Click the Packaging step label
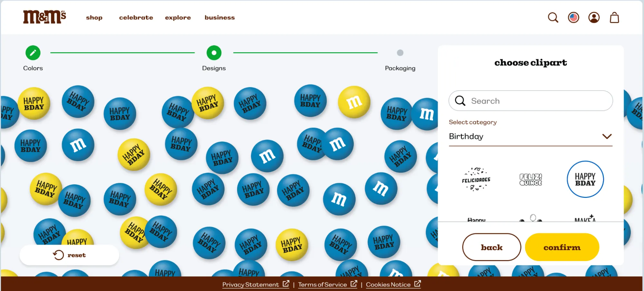The width and height of the screenshot is (644, 291). (400, 68)
